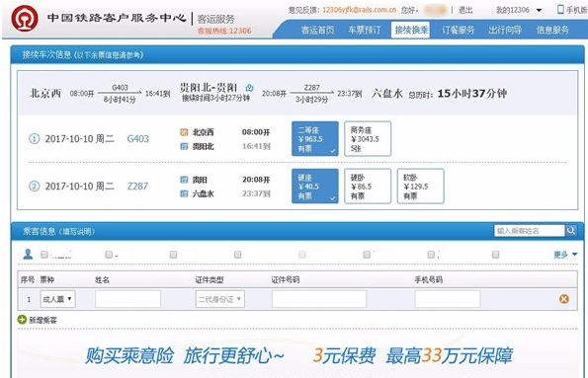This screenshot has height=378, width=588.
Task: Select 商务座 ¥3043.5 seat for G403
Action: click(368, 138)
